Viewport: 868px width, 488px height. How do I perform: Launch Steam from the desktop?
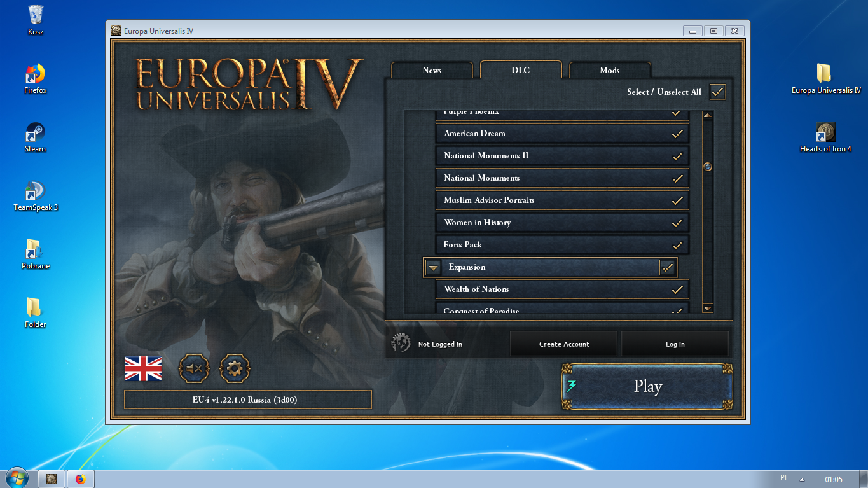click(x=34, y=137)
